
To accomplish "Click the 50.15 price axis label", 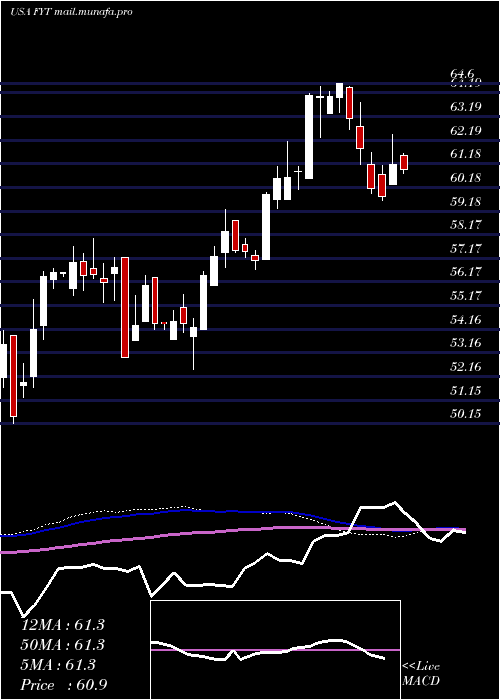I will point(466,414).
